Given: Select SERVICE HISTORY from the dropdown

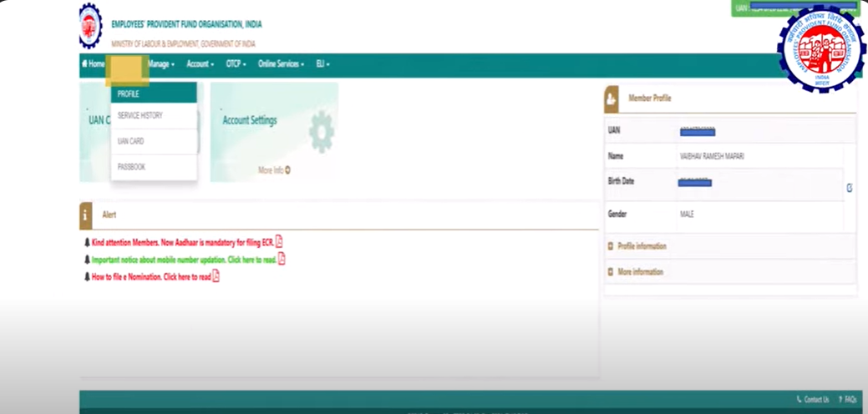Looking at the screenshot, I should tap(140, 116).
